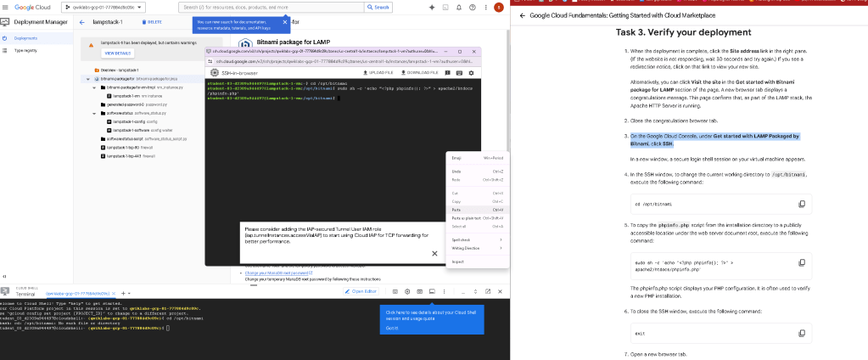Choose Paste in the context menu
This screenshot has height=360, width=868.
[x=477, y=210]
